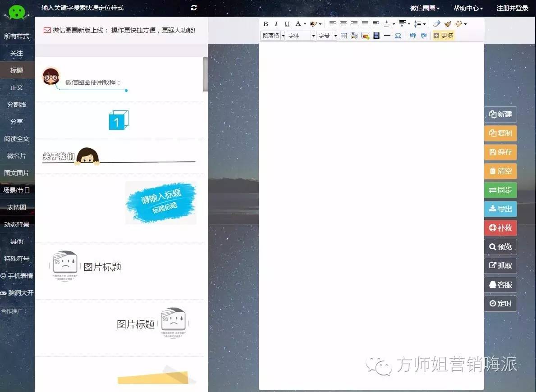Click the keyword search input field

81,8
